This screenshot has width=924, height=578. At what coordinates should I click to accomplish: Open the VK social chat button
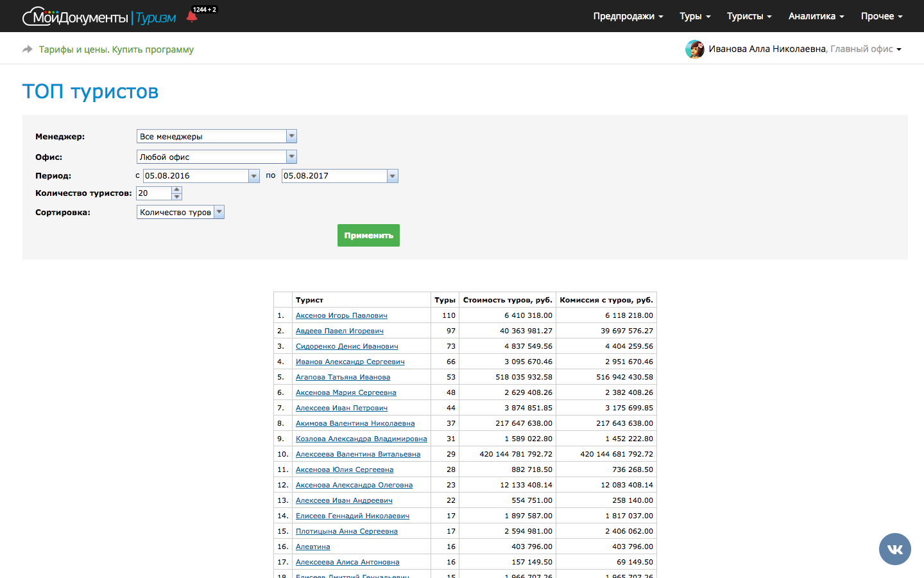point(894,549)
